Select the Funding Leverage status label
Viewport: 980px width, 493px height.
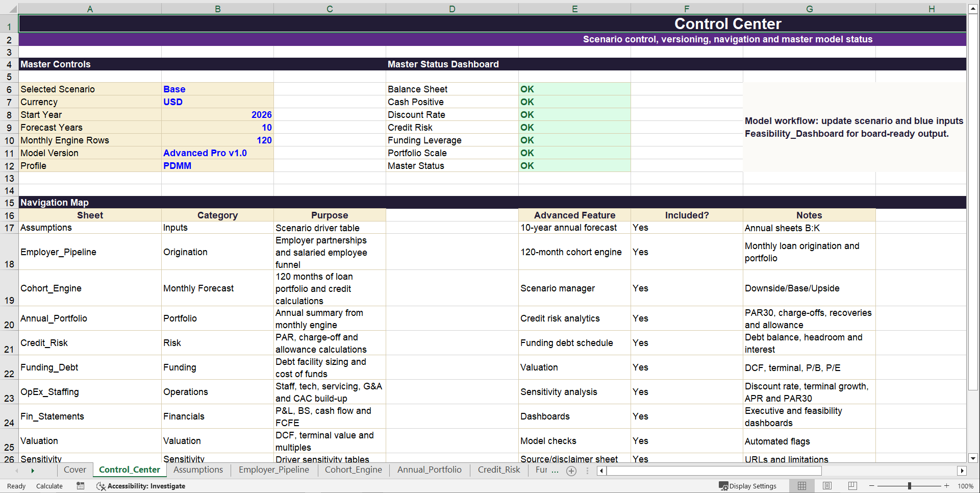[x=453, y=140]
